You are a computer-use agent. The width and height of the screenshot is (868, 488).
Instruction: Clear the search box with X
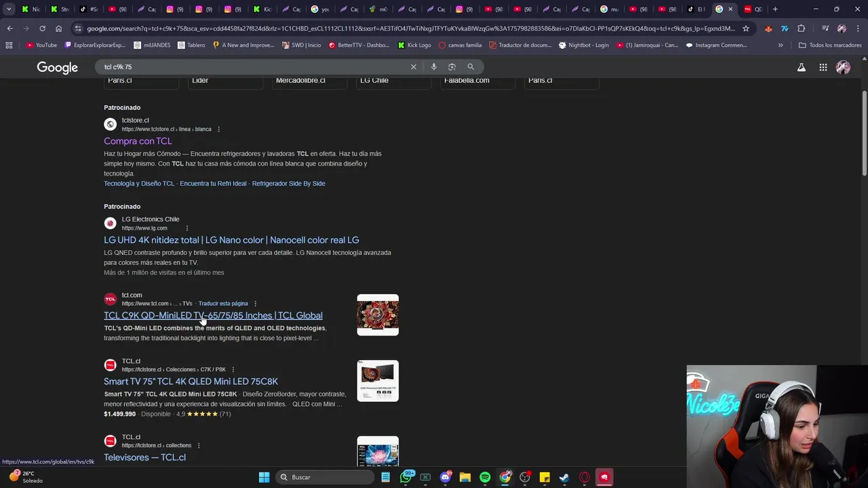(413, 66)
